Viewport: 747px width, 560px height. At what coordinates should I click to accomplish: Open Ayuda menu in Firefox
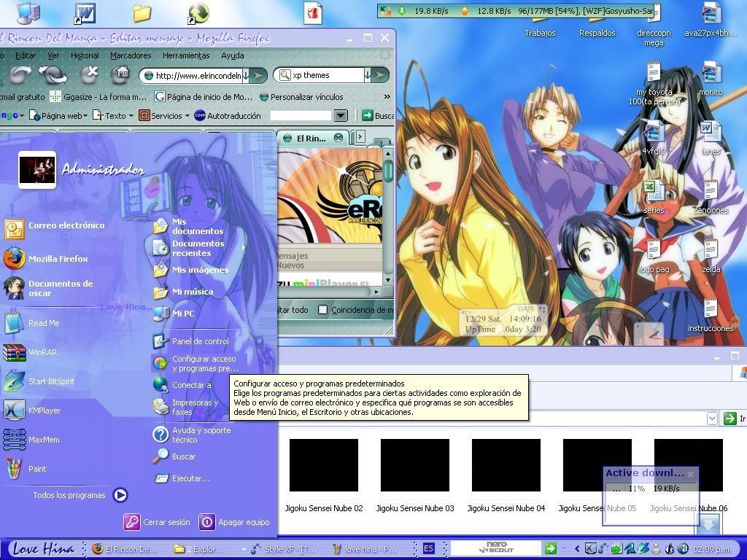(233, 55)
